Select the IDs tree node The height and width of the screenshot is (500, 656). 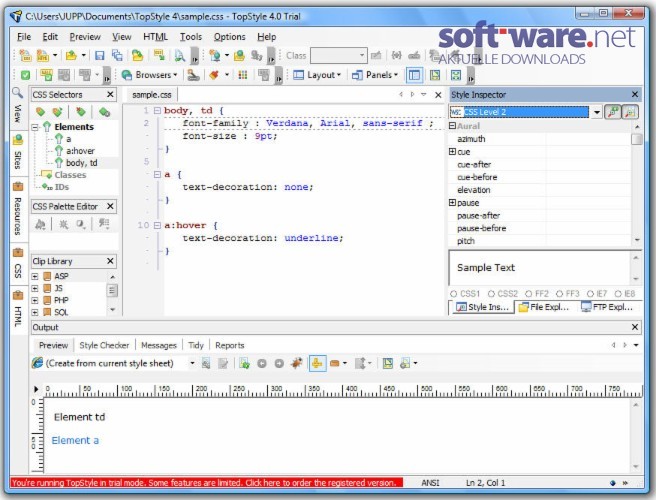coord(62,187)
